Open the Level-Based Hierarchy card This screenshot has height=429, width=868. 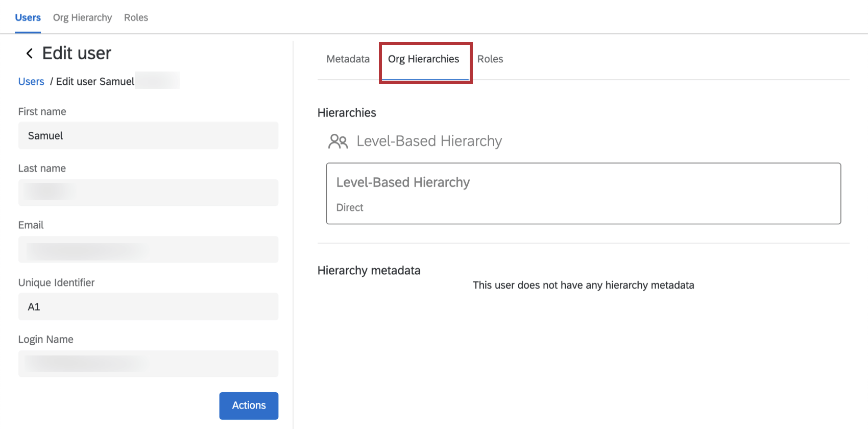pos(583,194)
